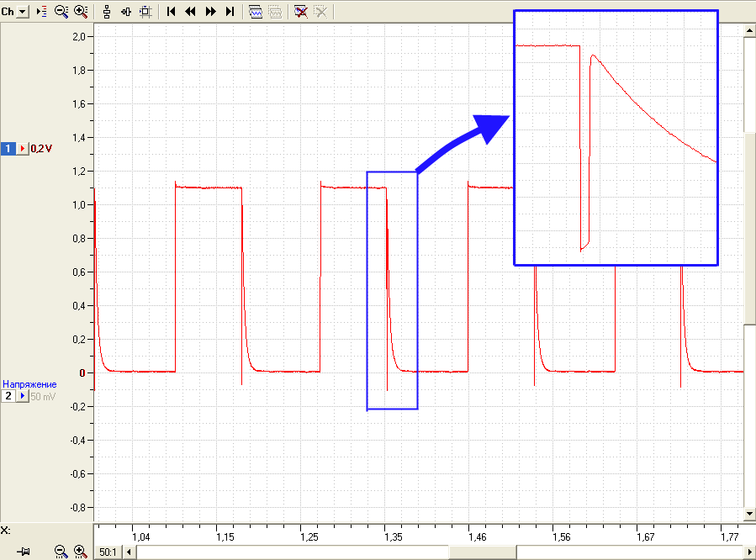Click the vertical scrollbar up arrow

coord(750,30)
